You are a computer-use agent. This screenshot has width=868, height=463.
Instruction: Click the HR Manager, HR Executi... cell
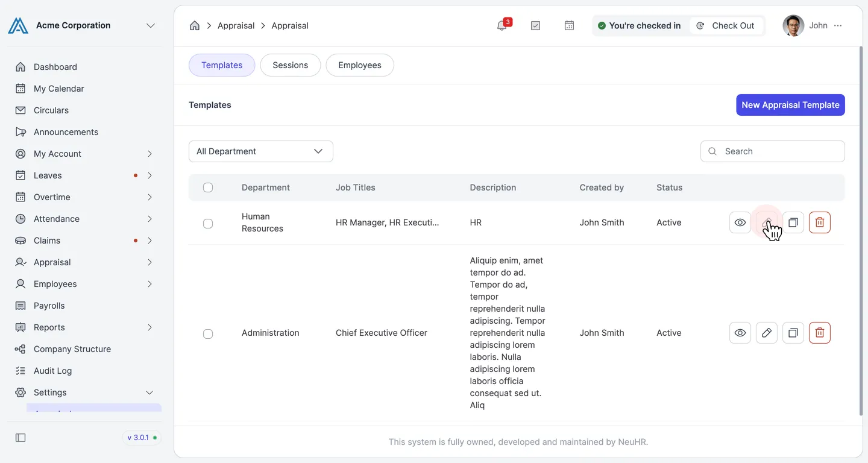pyautogui.click(x=388, y=222)
